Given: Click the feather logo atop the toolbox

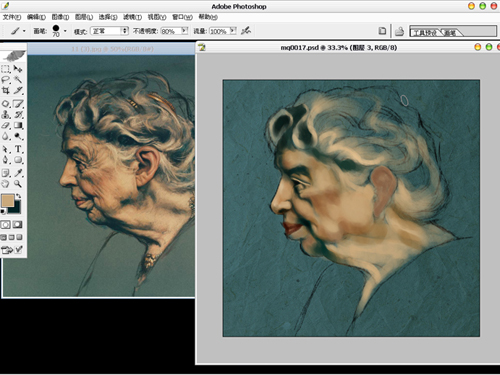Looking at the screenshot, I should pos(14,56).
